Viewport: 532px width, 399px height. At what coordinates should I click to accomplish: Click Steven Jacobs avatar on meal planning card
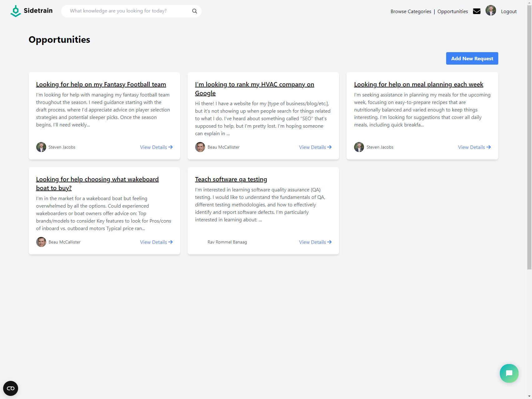[359, 147]
